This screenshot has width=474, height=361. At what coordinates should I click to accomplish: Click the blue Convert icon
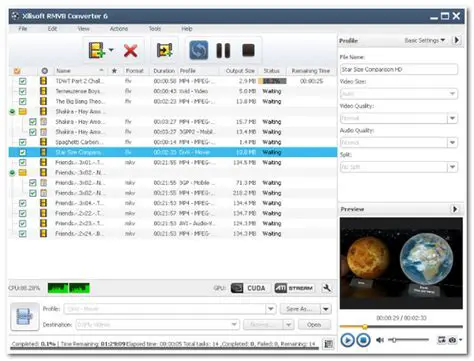coord(199,50)
